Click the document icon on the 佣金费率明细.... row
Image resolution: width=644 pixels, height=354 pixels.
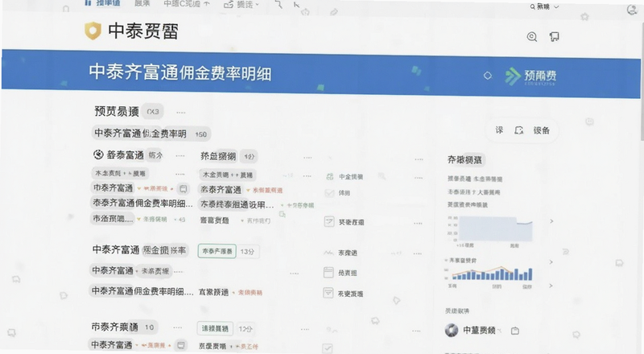pyautogui.click(x=328, y=293)
